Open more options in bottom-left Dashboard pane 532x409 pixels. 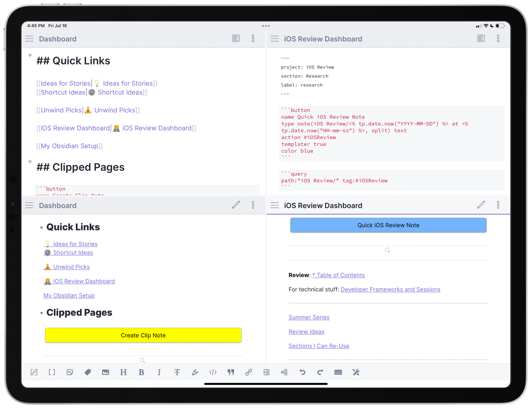[x=253, y=205]
